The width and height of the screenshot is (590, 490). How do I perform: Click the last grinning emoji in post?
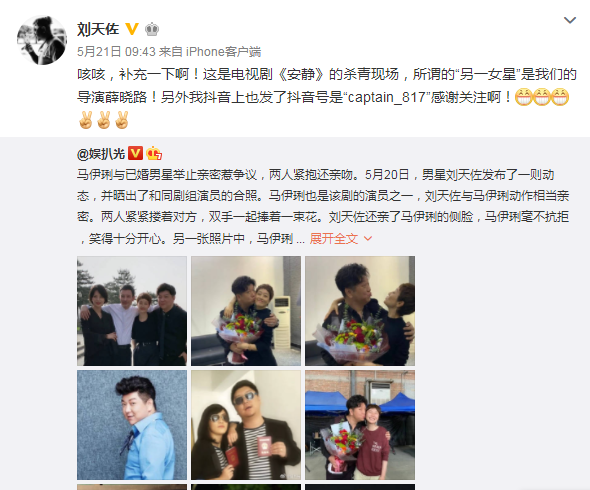(x=560, y=97)
